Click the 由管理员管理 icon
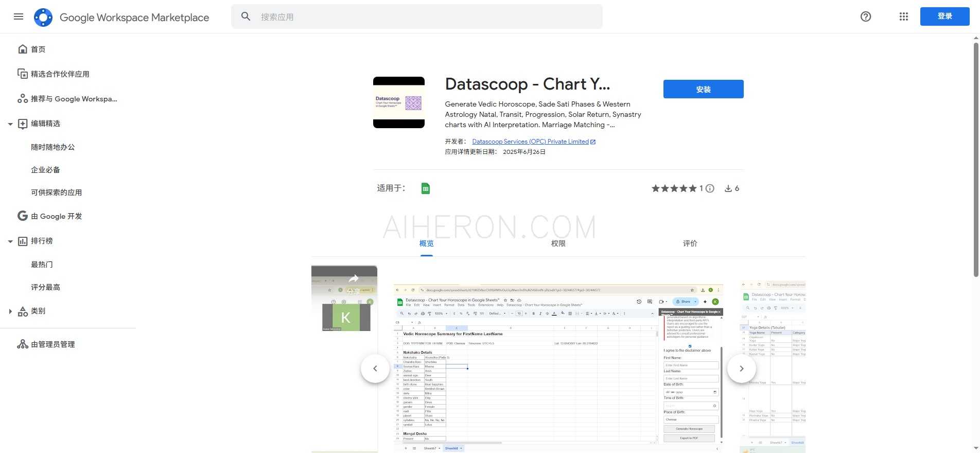This screenshot has height=453, width=980. (x=23, y=344)
